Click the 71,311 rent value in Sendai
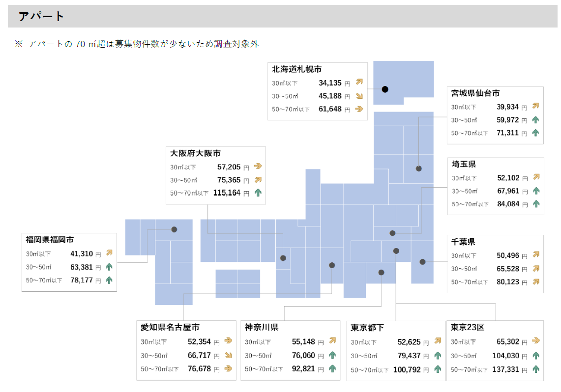 (x=507, y=133)
